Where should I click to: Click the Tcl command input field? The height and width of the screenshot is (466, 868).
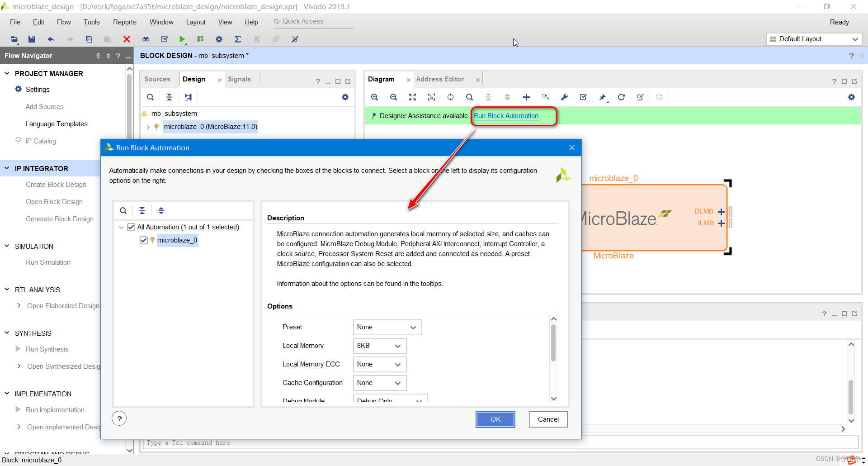[x=500, y=442]
